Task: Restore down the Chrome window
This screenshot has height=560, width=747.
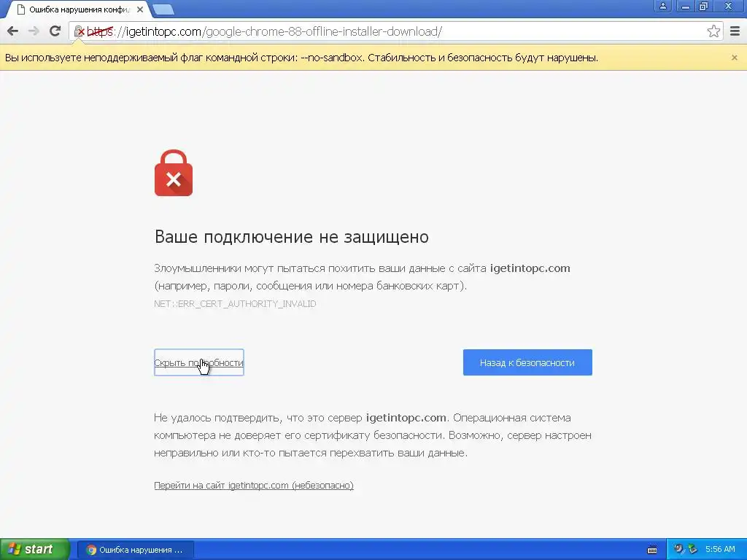Action: tap(704, 6)
